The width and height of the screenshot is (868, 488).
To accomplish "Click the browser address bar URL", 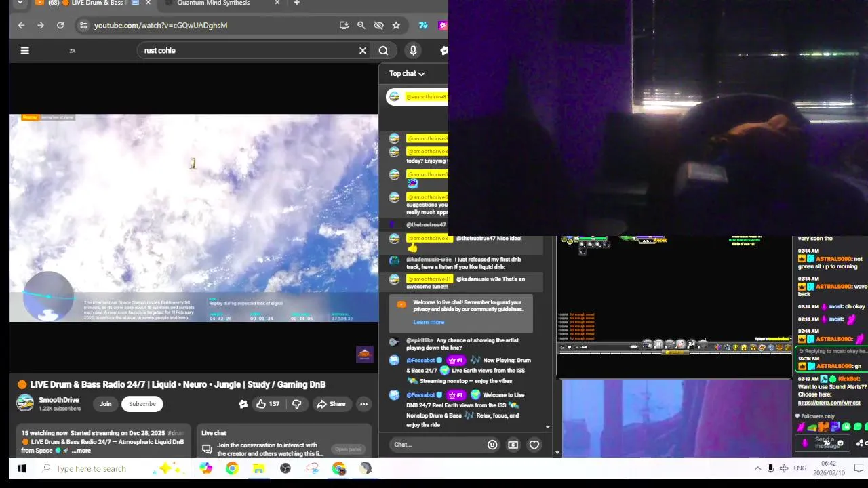I will 161,25.
